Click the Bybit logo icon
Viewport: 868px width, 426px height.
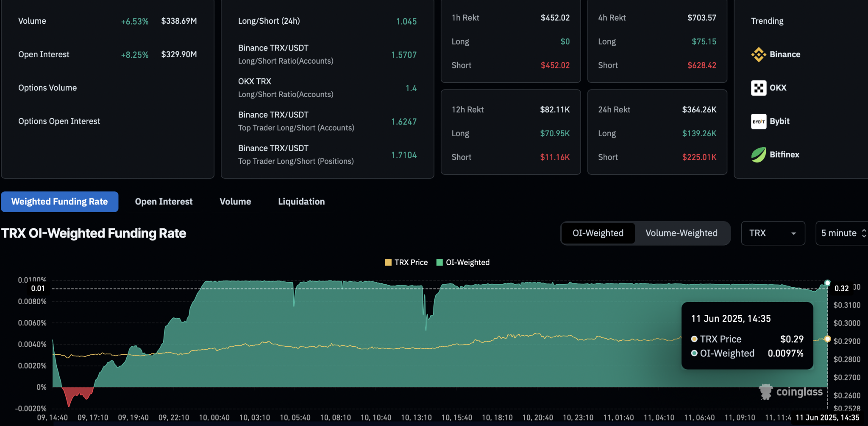(759, 121)
